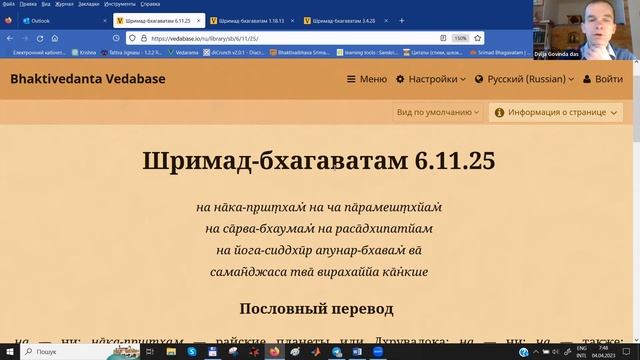This screenshot has height=360, width=640.
Task: Click the browser forward arrow
Action: [x=25, y=38]
